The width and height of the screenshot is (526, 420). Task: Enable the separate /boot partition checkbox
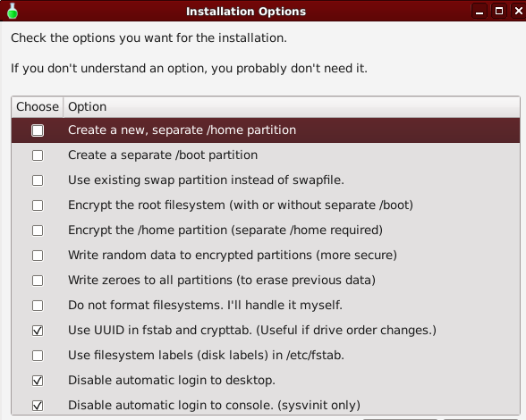pyautogui.click(x=38, y=155)
